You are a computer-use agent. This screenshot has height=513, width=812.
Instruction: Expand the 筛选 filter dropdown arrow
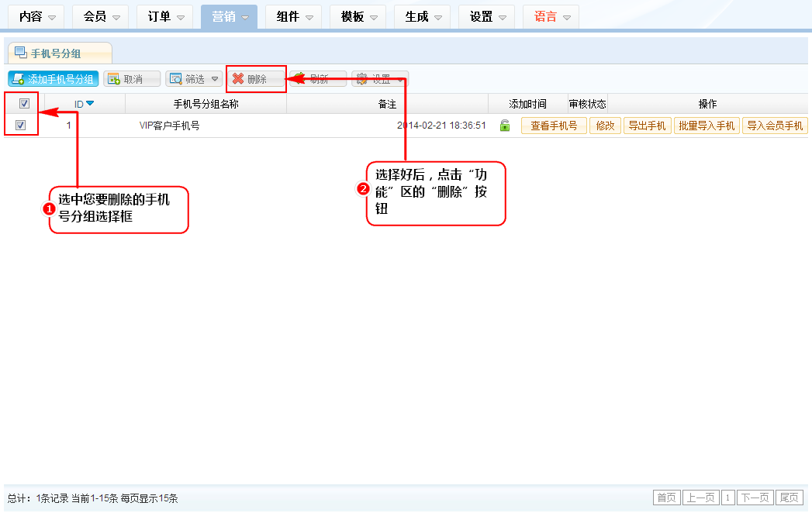[214, 79]
